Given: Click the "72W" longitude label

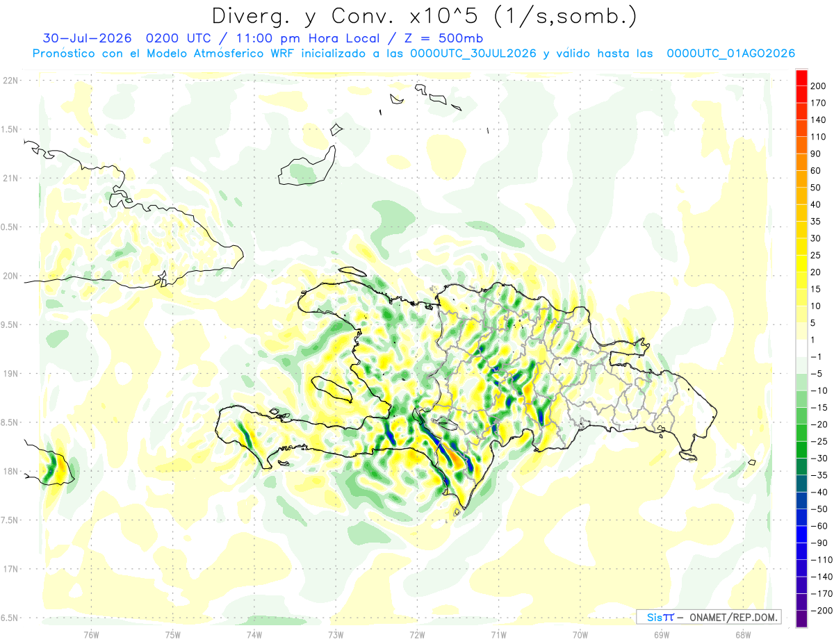Looking at the screenshot, I should point(417,634).
